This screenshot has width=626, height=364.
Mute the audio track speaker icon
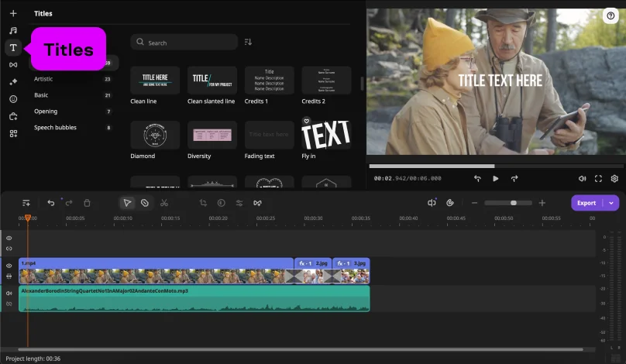9,294
